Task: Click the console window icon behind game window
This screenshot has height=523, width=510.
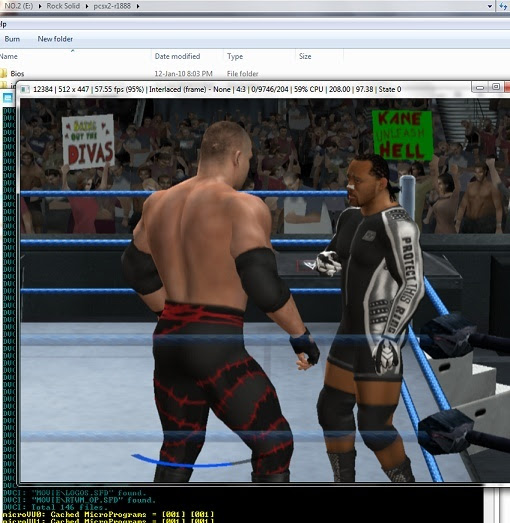Action: 8,98
